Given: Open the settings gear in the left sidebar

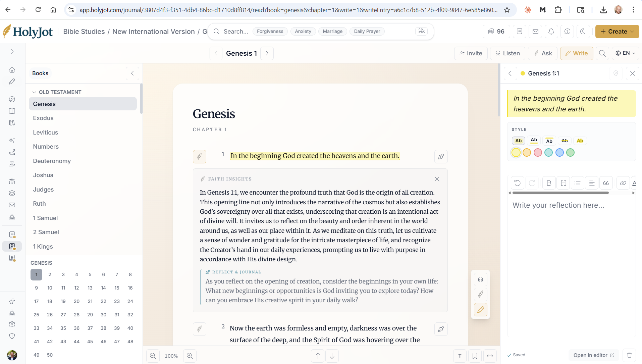Looking at the screenshot, I should 12,324.
